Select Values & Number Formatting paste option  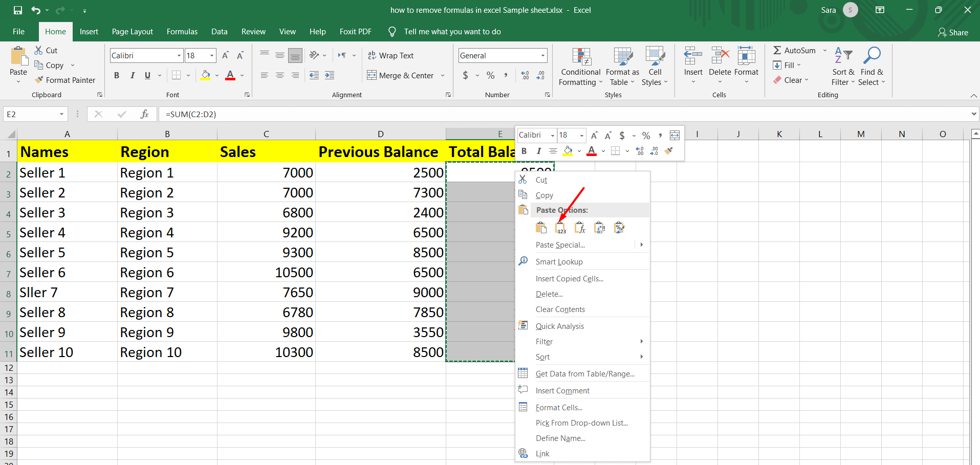point(619,227)
